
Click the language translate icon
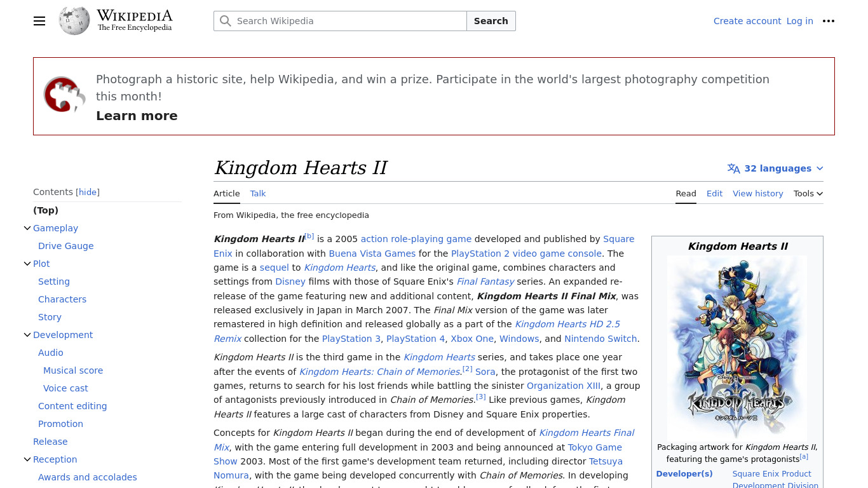pyautogui.click(x=734, y=168)
